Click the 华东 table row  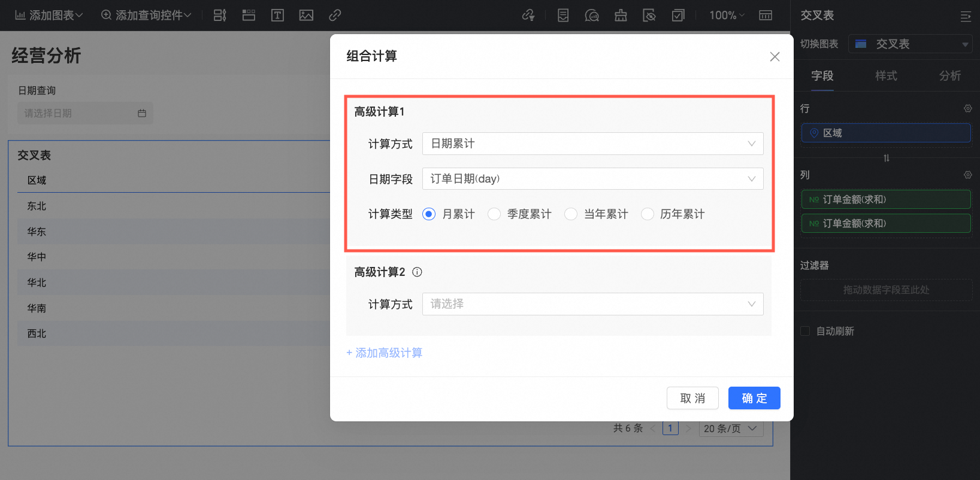pos(174,232)
